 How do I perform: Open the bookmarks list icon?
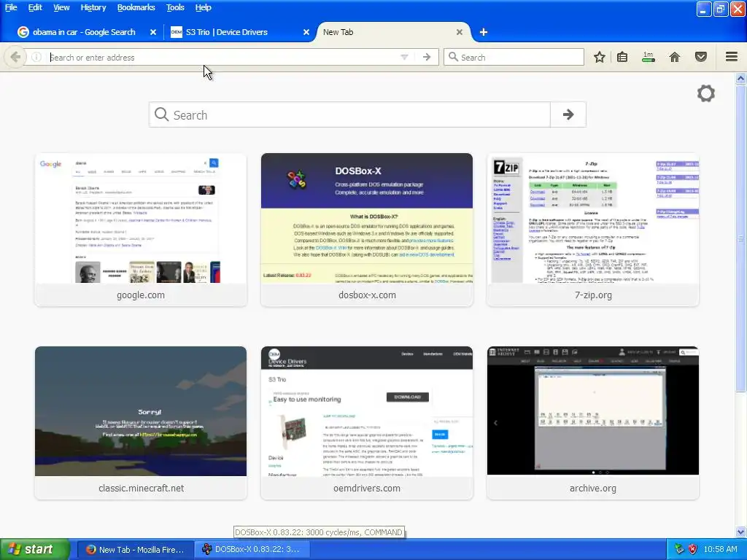point(622,57)
